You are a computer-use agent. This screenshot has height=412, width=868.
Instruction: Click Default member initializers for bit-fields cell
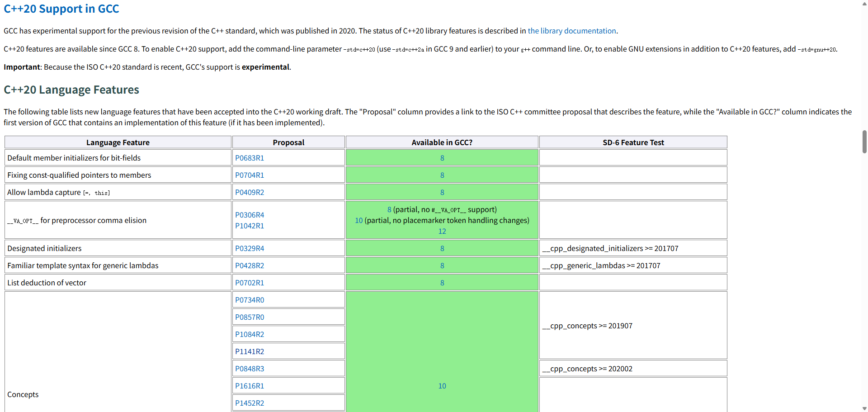118,158
